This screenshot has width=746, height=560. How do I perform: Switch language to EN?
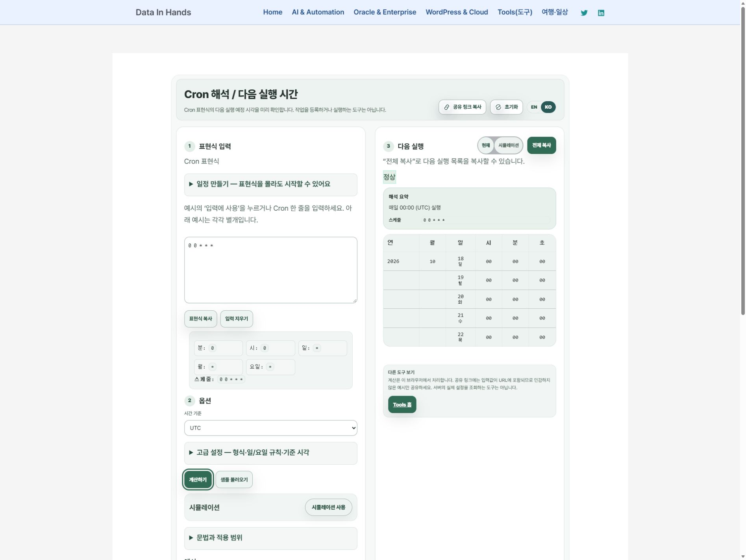click(534, 107)
